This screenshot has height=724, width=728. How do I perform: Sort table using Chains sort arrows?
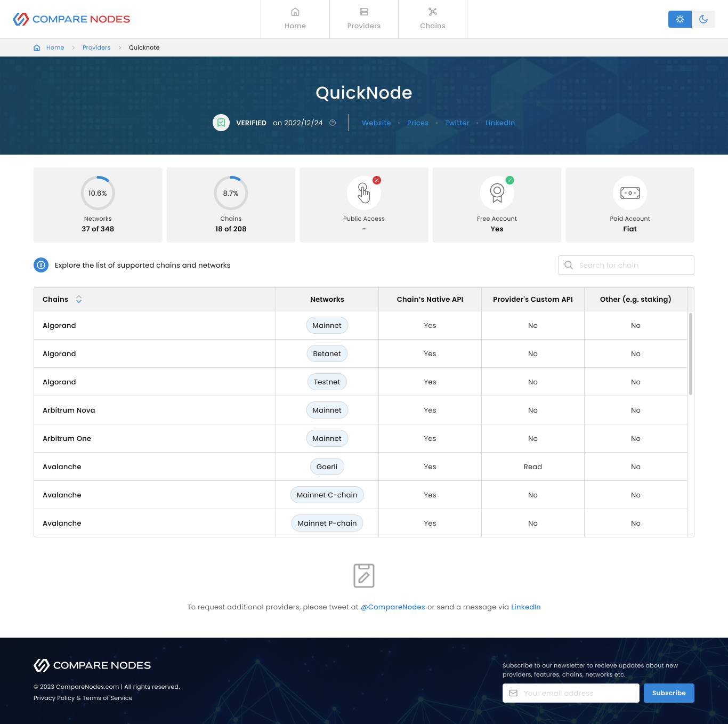(79, 299)
